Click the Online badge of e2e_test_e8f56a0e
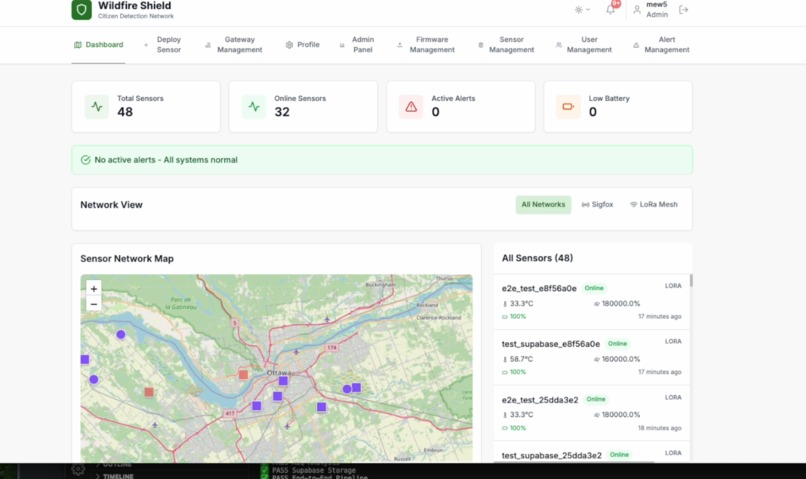This screenshot has height=479, width=806. [x=594, y=288]
